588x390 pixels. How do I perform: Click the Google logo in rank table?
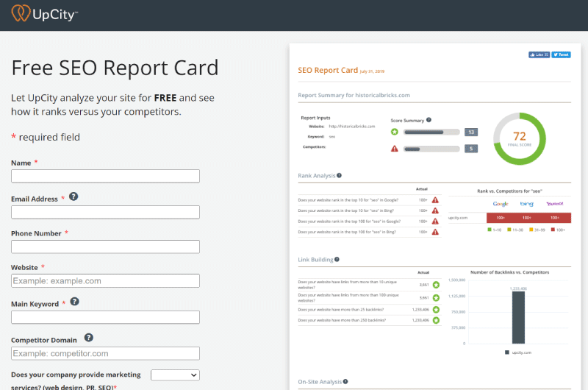point(501,204)
